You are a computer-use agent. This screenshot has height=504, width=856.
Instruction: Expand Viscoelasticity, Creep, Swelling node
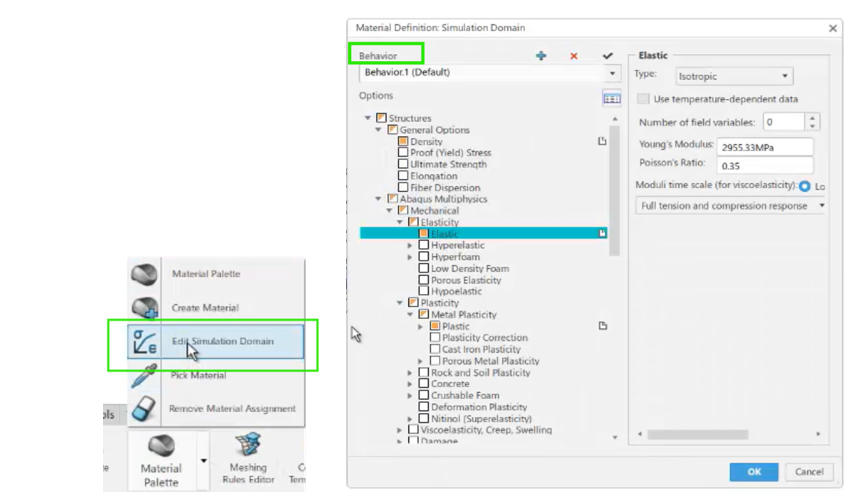tap(399, 430)
